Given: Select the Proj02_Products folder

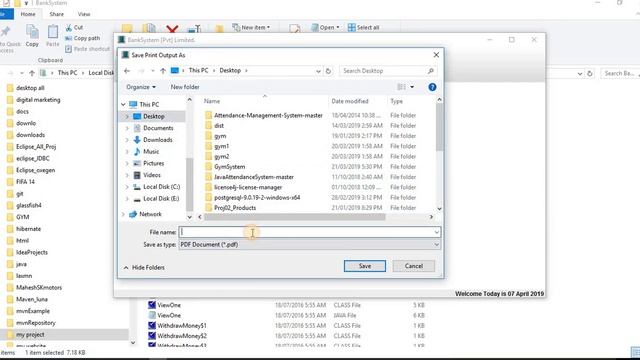Looking at the screenshot, I should click(235, 208).
